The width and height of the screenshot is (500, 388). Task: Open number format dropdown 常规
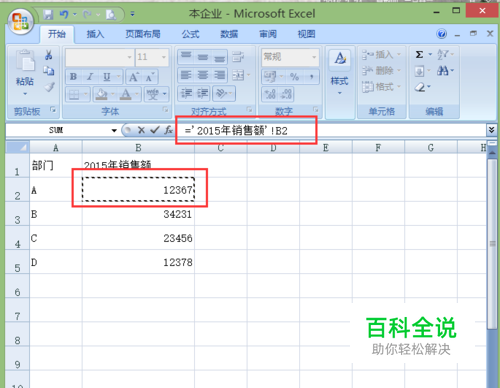tap(314, 57)
